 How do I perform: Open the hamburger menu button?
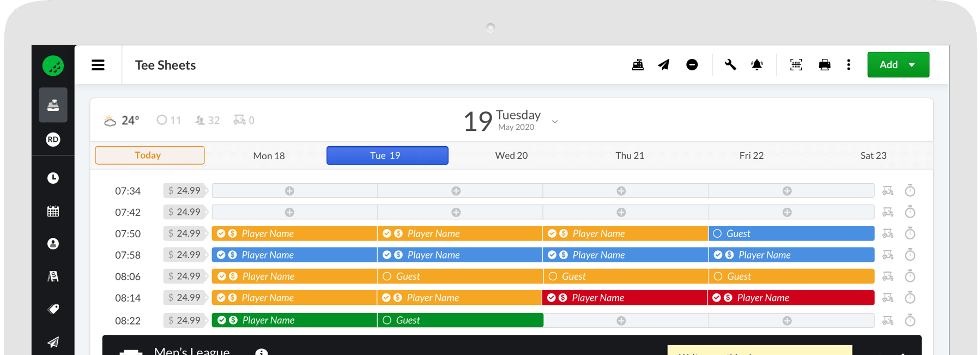[x=98, y=65]
